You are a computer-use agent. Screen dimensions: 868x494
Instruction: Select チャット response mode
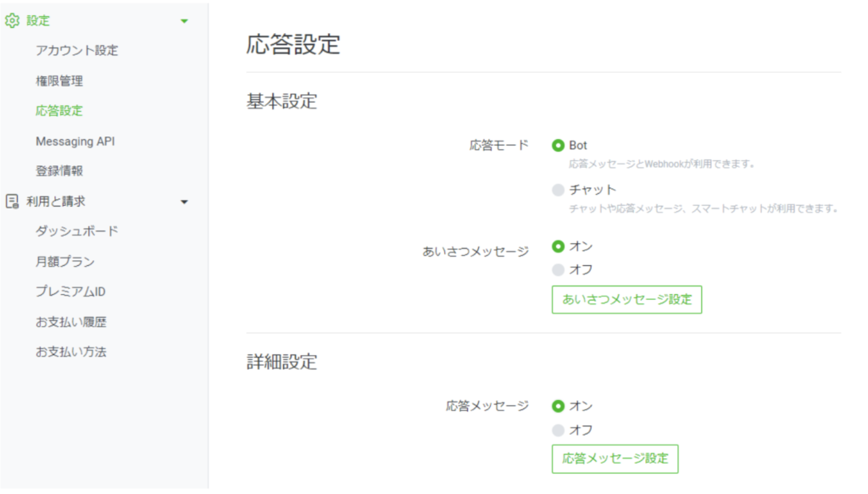click(558, 190)
